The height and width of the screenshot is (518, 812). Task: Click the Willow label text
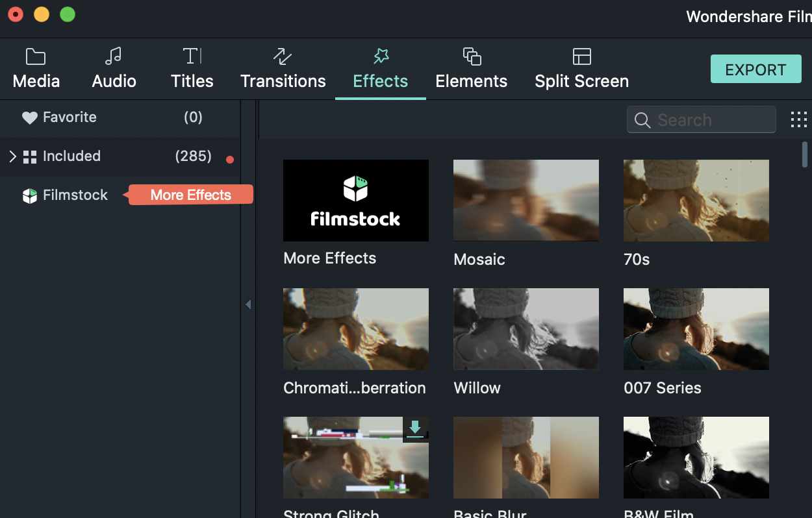[x=477, y=388]
